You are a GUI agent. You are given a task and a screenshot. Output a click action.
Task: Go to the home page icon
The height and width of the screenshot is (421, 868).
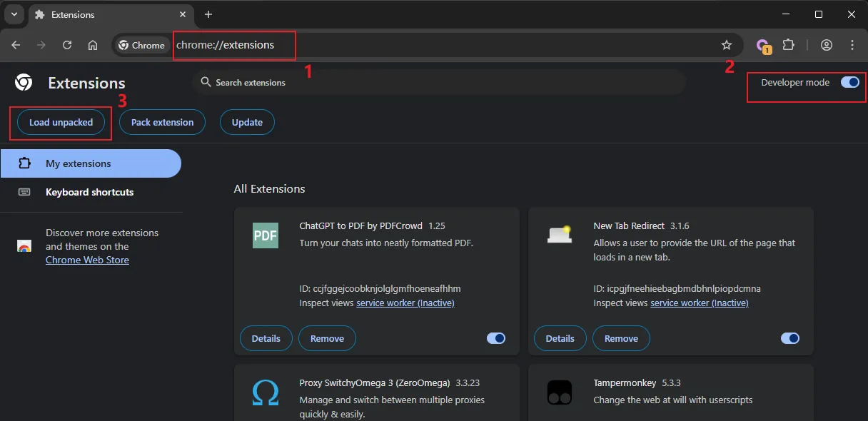(93, 45)
